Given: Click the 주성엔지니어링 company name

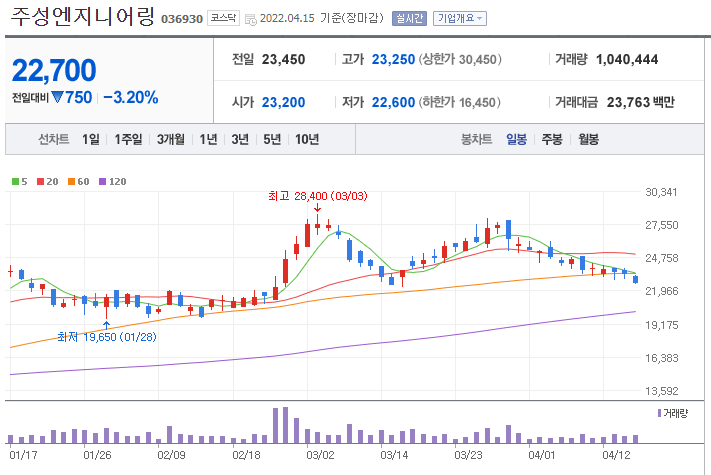Looking at the screenshot, I should pos(83,16).
